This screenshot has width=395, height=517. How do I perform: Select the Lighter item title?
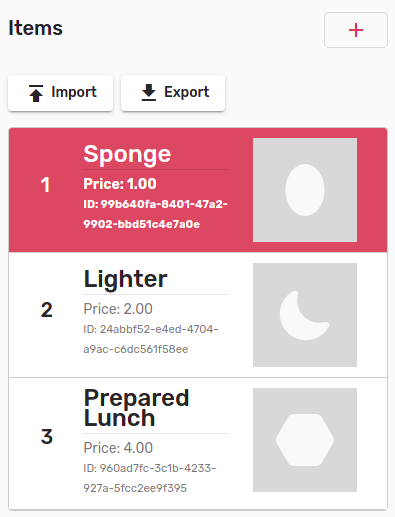[x=125, y=279]
